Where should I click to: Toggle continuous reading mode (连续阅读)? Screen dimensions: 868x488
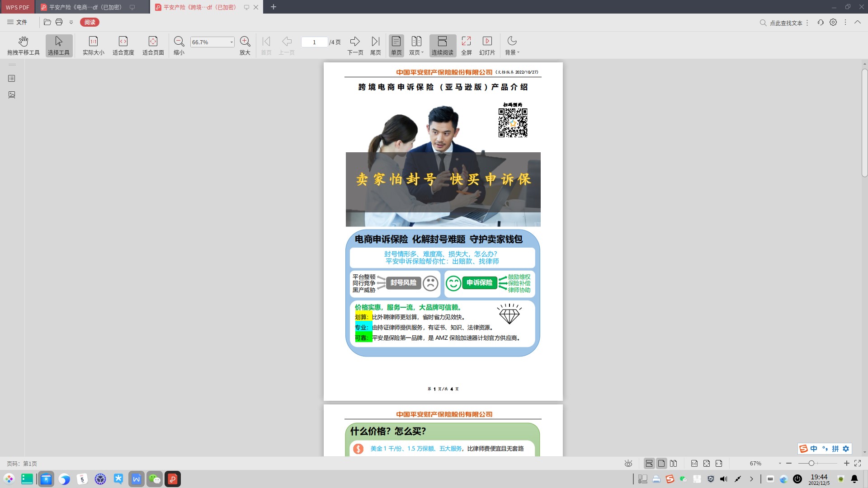(442, 46)
